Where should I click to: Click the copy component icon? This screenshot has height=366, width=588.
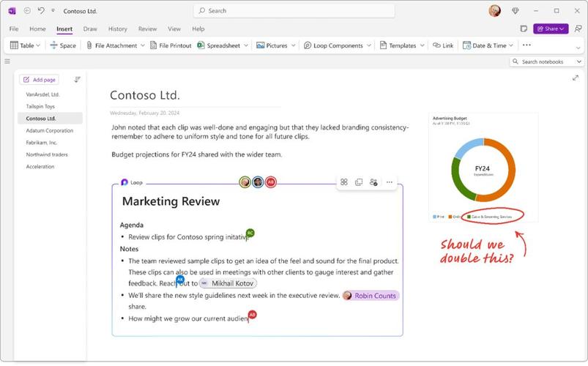[x=359, y=182]
